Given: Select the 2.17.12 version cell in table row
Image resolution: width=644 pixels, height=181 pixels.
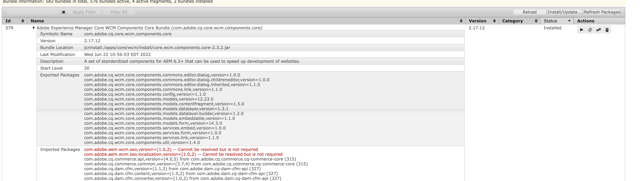Looking at the screenshot, I should 476,28.
